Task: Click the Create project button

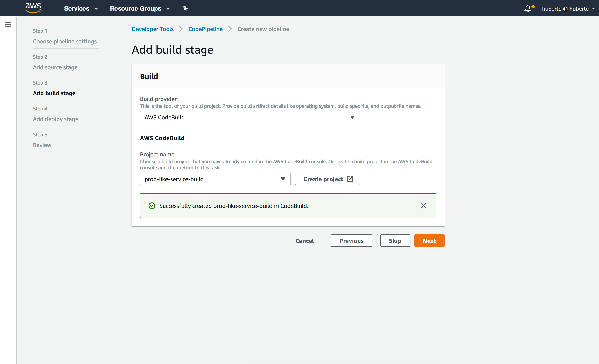Action: (327, 179)
